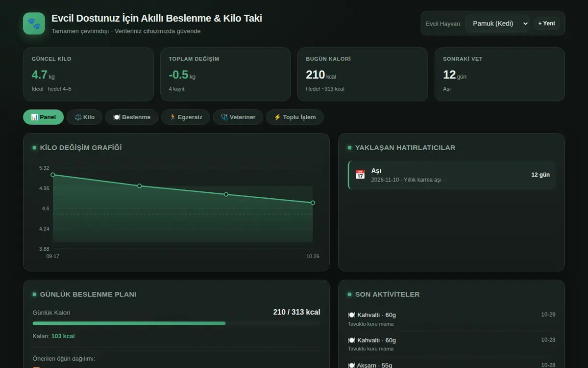Click the "Evcil Hayvan:" label
The height and width of the screenshot is (368, 588).
pyautogui.click(x=444, y=24)
